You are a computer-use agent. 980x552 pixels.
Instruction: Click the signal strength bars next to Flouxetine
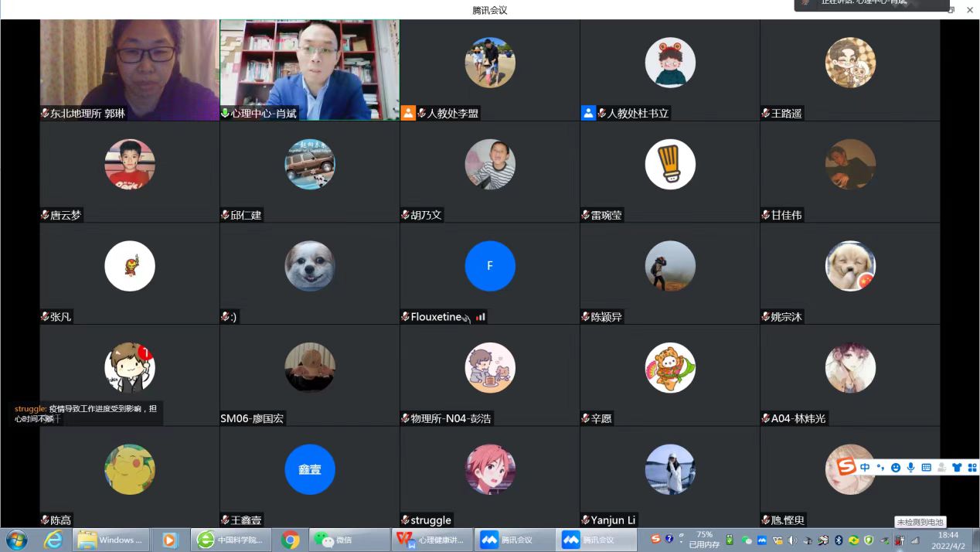coord(481,317)
